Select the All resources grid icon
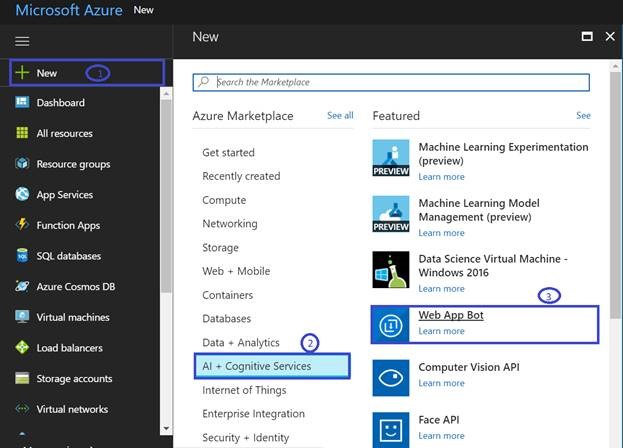This screenshot has width=623, height=448. [22, 133]
